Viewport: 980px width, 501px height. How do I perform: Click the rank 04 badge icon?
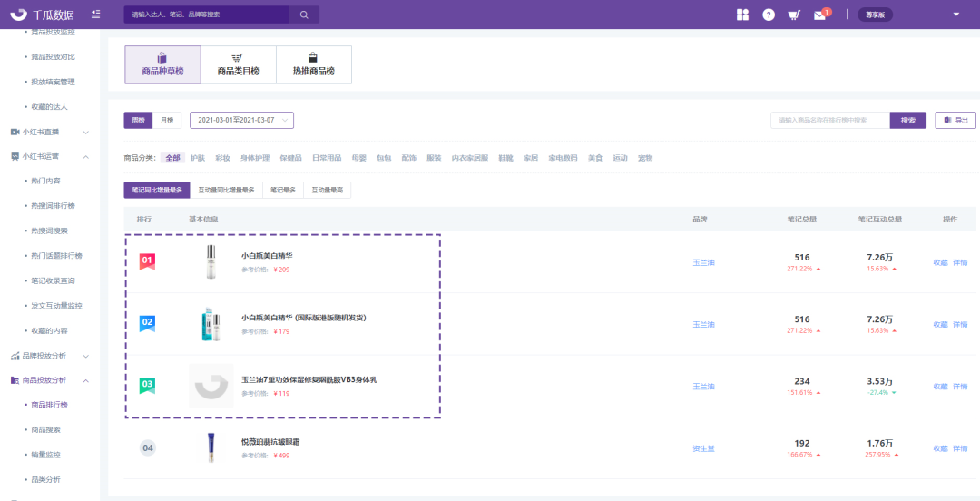point(148,447)
